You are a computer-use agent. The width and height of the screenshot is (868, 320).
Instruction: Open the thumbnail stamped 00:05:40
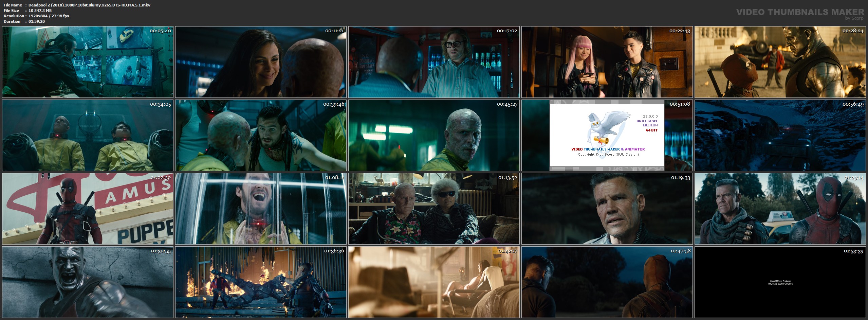click(x=88, y=62)
